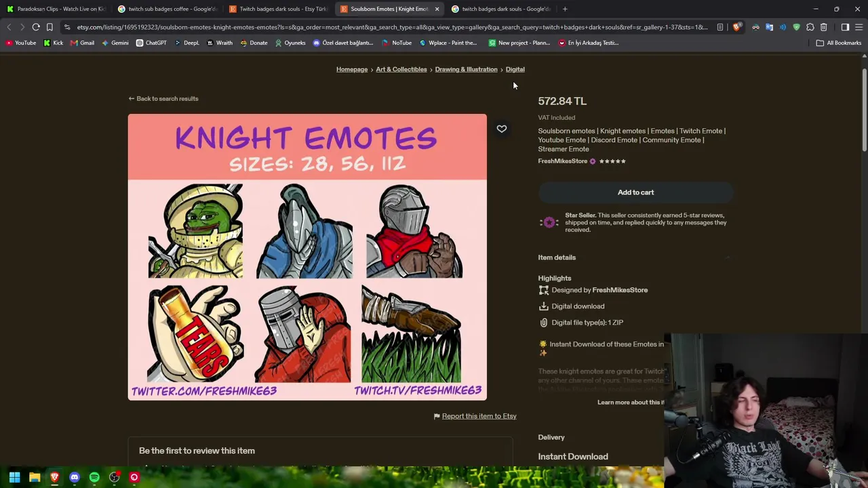Screen dimensions: 868x488
Task: Open the DeepL bookmark
Action: (186, 43)
